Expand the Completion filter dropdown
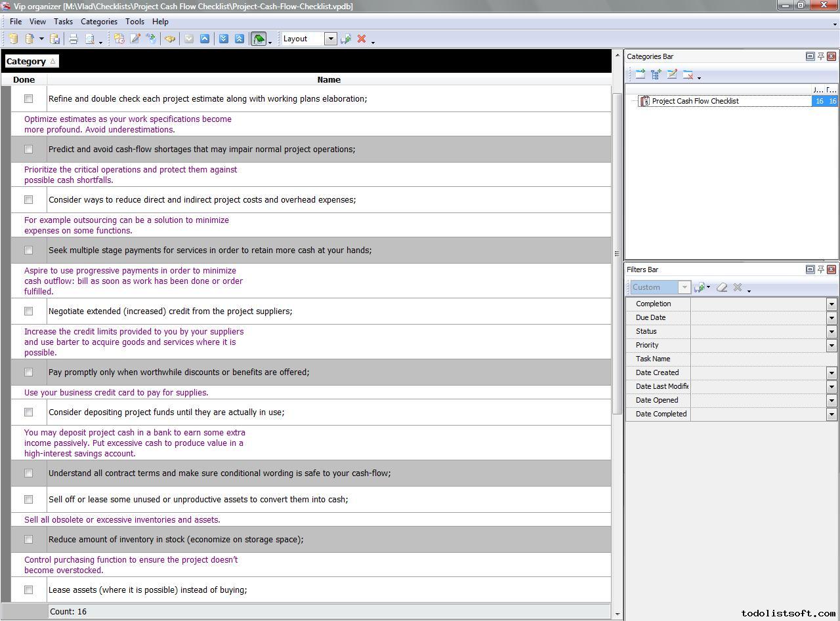Screen dimensions: 840x621 pos(831,304)
